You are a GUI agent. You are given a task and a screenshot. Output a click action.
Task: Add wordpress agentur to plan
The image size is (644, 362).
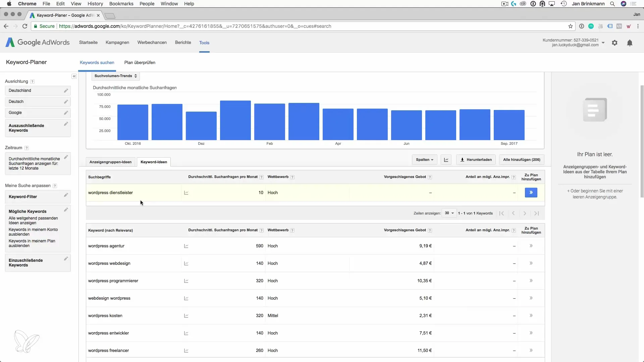click(x=531, y=246)
